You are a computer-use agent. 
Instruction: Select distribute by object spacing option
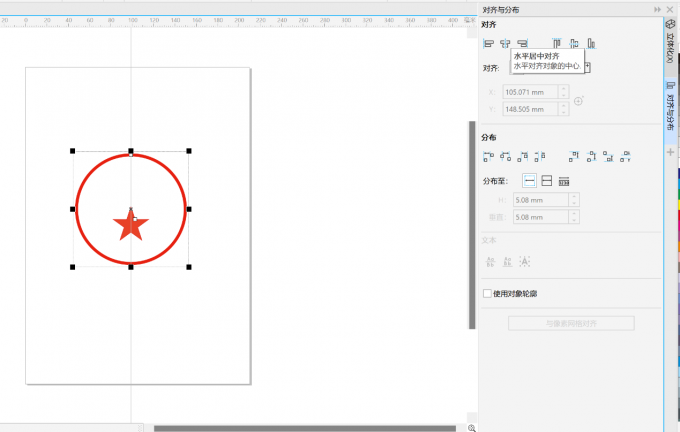[564, 181]
